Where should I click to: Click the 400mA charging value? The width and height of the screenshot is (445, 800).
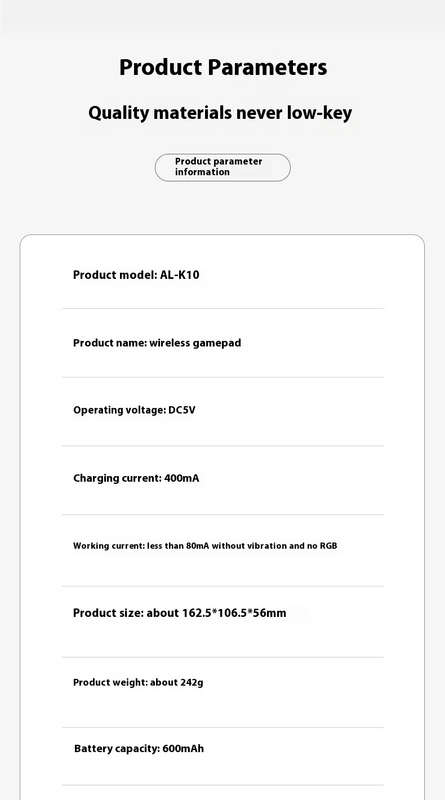182,479
